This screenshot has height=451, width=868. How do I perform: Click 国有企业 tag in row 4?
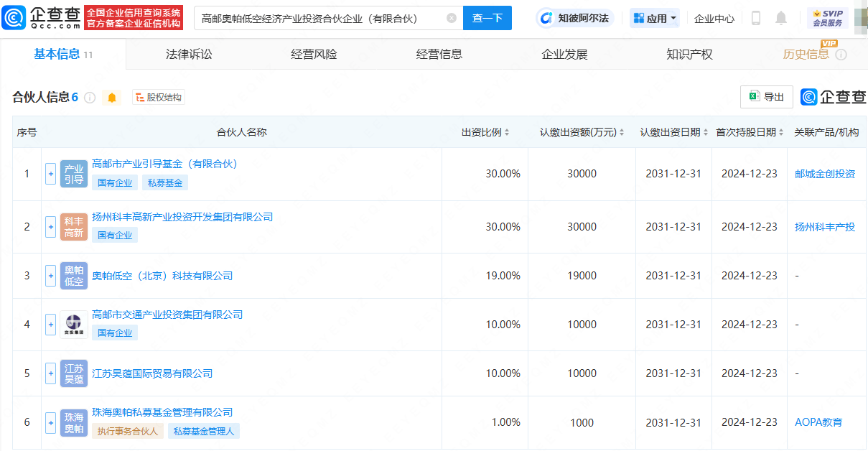[x=115, y=333]
